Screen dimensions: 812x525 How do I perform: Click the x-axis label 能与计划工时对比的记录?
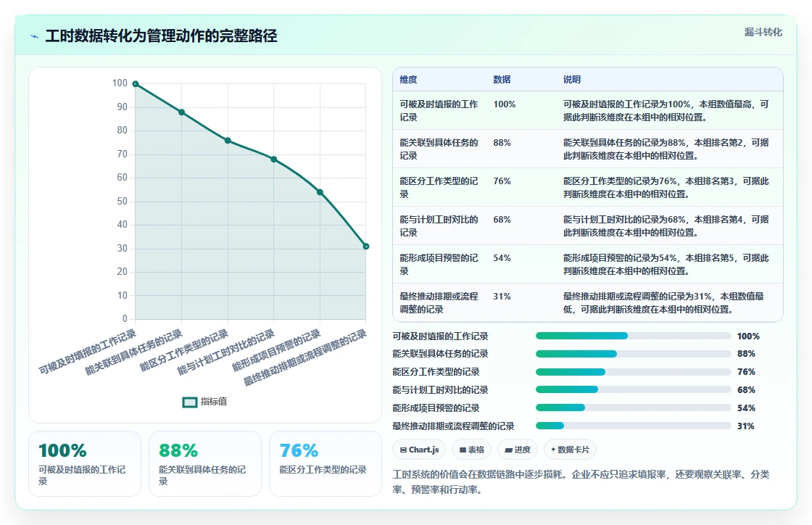tap(225, 352)
